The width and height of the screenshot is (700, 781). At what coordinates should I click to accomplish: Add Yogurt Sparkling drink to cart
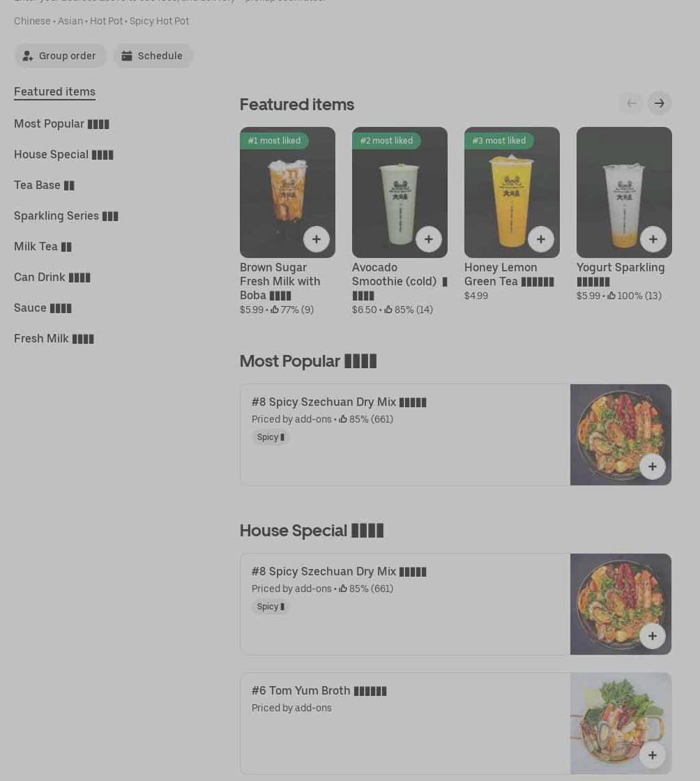click(653, 239)
